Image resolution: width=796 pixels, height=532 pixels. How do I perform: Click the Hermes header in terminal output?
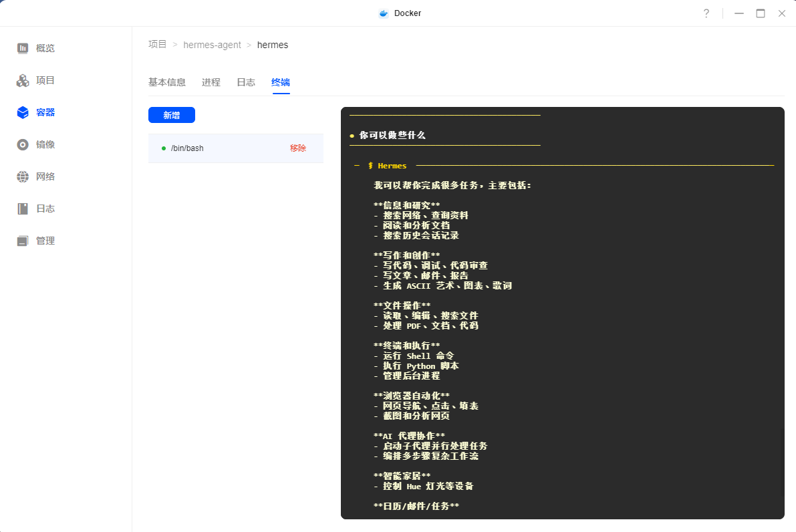(392, 166)
